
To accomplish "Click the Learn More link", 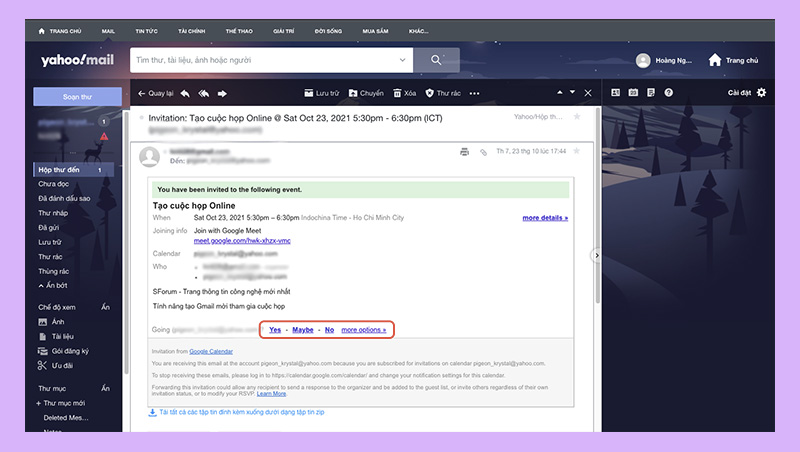I will pyautogui.click(x=271, y=394).
